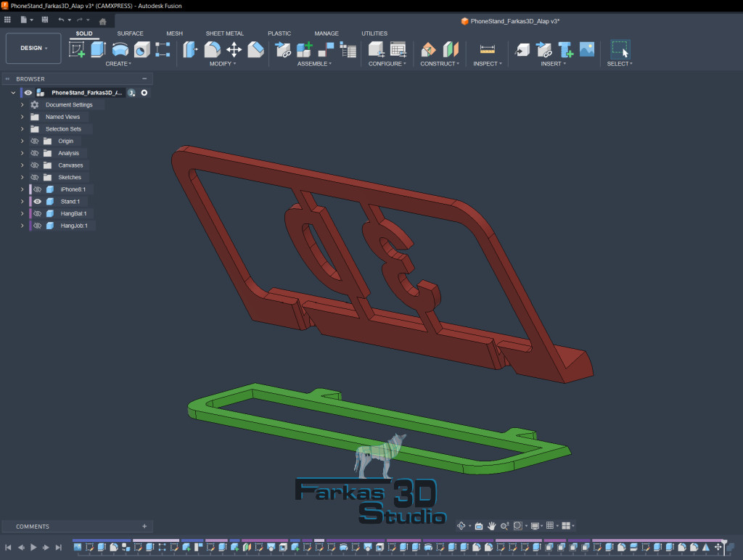Switch to the SHEET METAL tab
This screenshot has height=560, width=743.
pyautogui.click(x=224, y=33)
